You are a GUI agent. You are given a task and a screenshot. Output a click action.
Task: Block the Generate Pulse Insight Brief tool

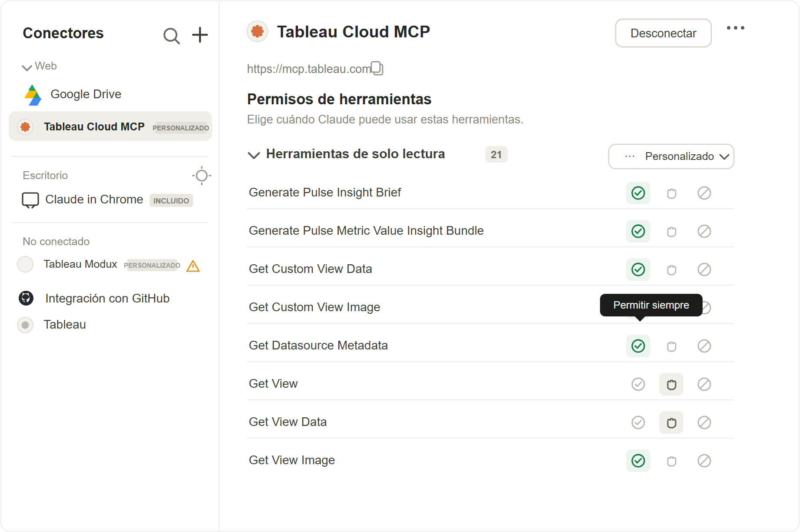click(x=704, y=193)
